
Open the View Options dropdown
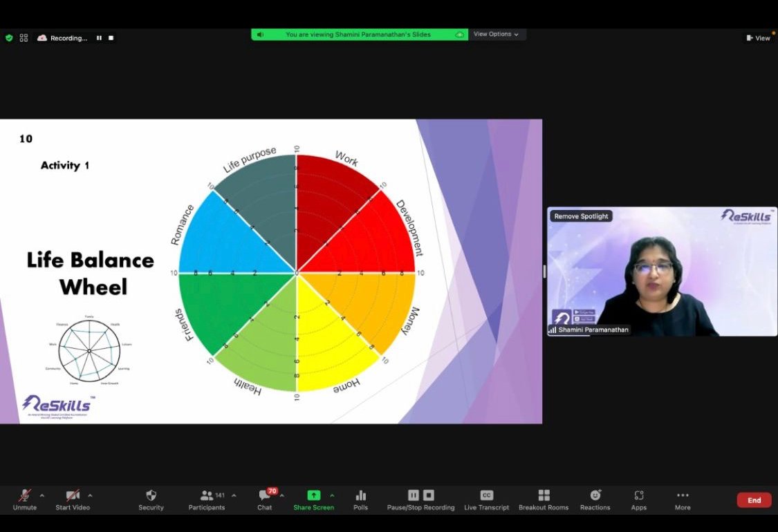pos(496,35)
